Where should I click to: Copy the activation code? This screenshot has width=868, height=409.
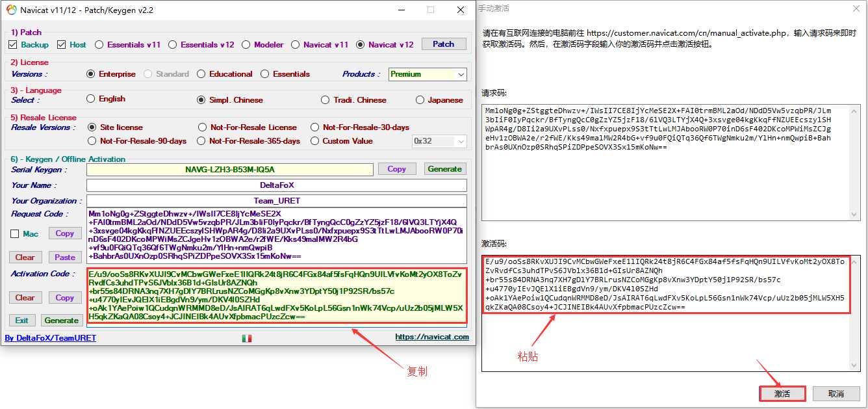tap(65, 298)
